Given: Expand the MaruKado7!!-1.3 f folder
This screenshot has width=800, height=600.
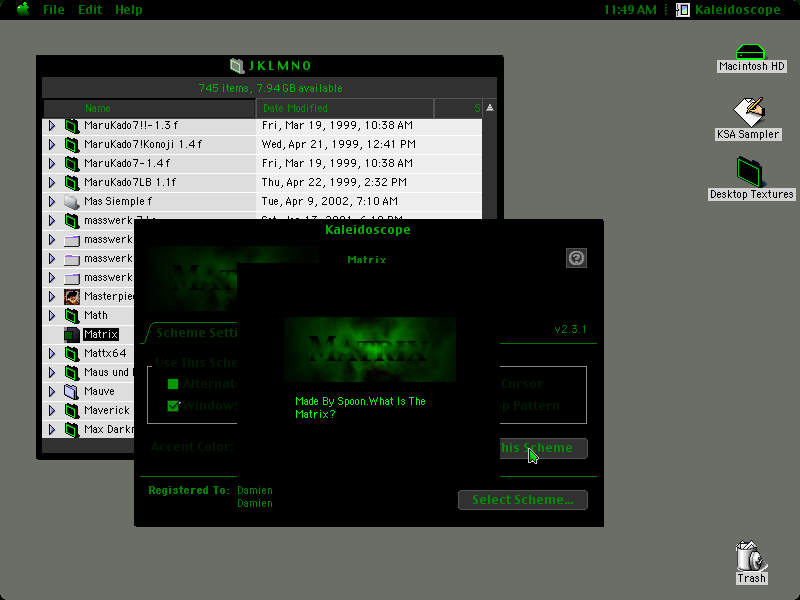Looking at the screenshot, I should pos(52,126).
